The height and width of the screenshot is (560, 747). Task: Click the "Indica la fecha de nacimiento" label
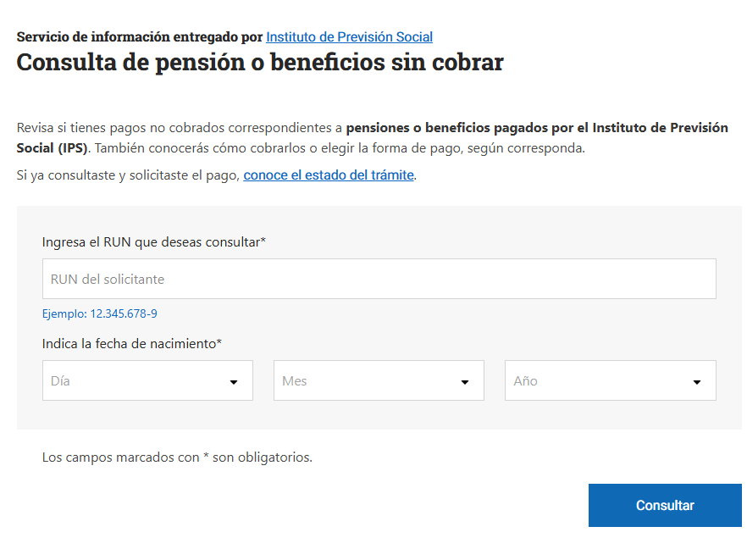click(x=131, y=343)
